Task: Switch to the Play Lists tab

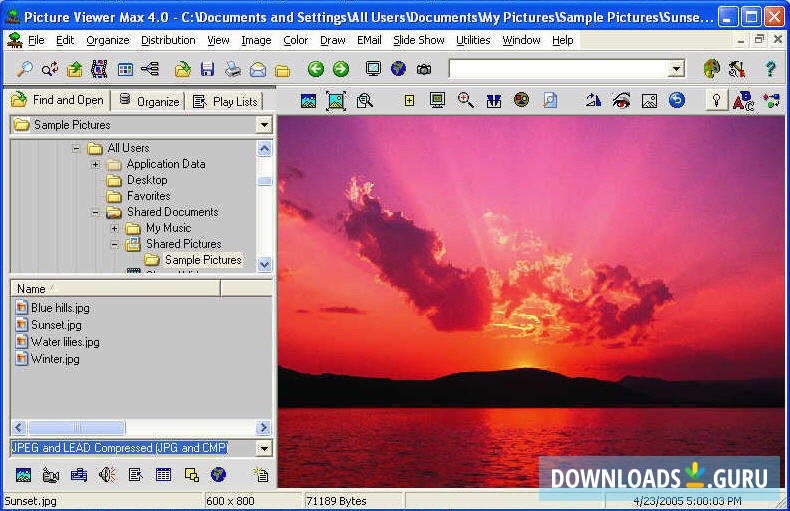Action: click(226, 101)
